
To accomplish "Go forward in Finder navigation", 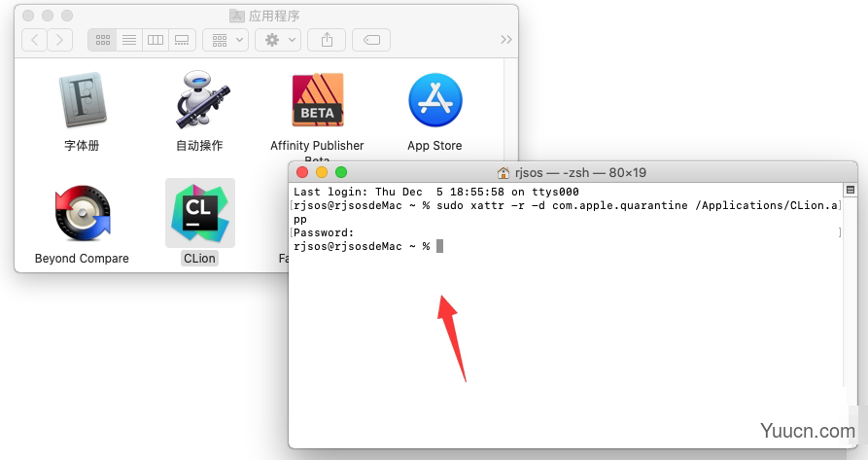I will [60, 40].
